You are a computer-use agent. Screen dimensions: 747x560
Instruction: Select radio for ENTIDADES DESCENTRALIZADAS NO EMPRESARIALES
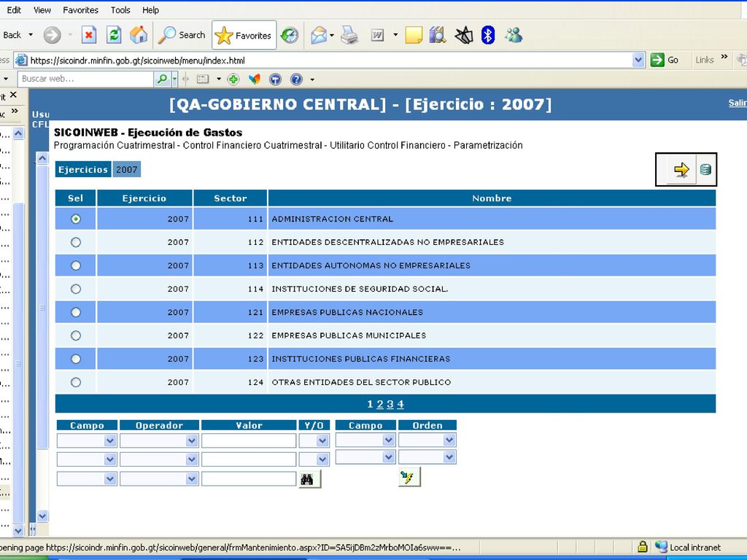pyautogui.click(x=76, y=242)
